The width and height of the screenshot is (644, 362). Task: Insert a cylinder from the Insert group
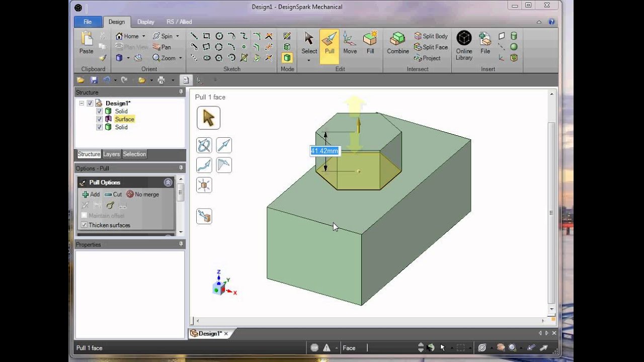tap(514, 36)
